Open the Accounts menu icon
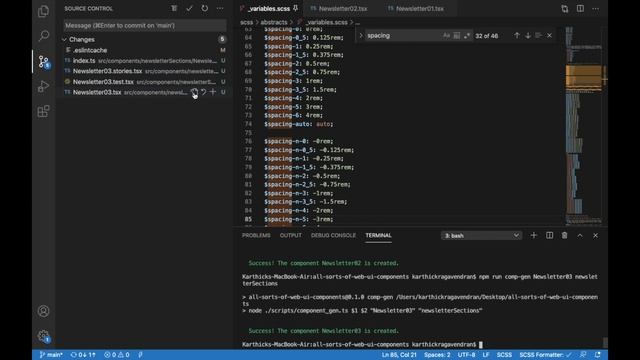The image size is (640, 360). [x=43, y=311]
